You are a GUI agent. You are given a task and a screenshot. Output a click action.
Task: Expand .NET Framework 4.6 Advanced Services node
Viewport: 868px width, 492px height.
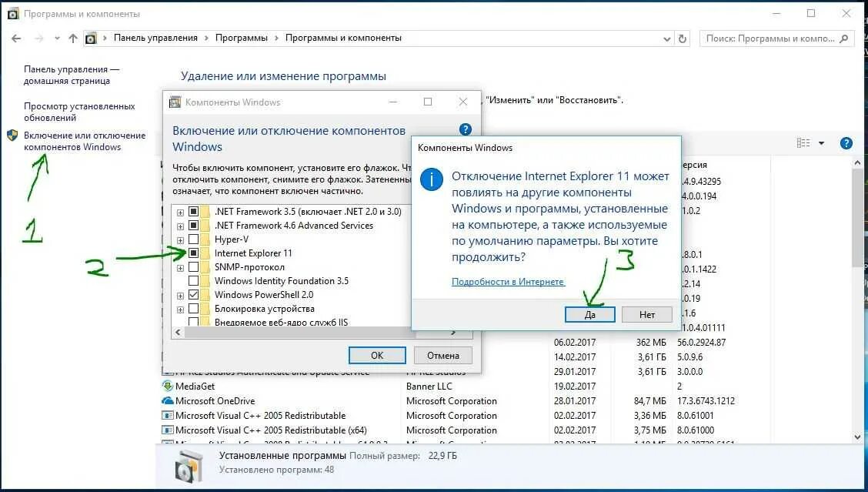(181, 226)
